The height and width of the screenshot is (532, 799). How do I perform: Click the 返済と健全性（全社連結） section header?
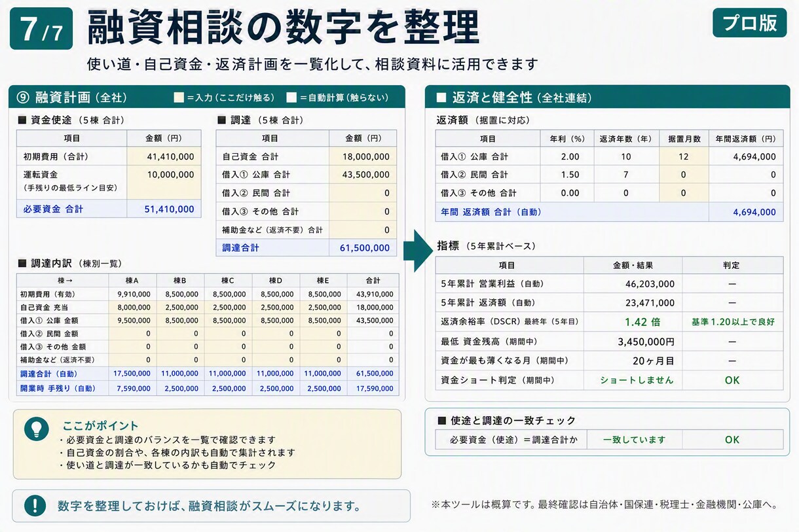(x=608, y=98)
